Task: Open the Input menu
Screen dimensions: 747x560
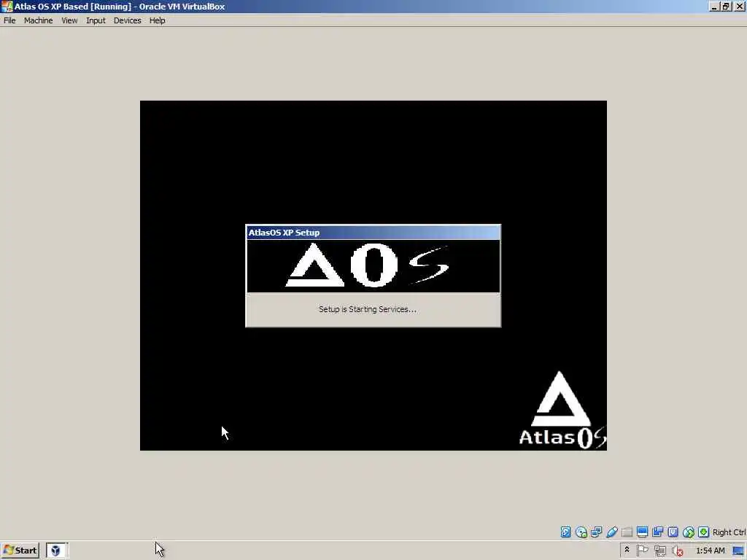Action: click(x=96, y=20)
